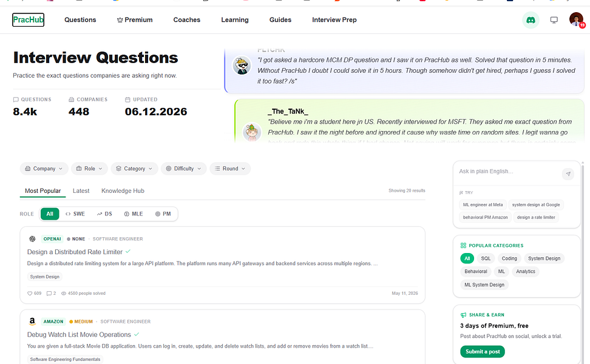Screen dimensions: 590x364
Task: Select the DS role filter
Action: [x=104, y=214]
